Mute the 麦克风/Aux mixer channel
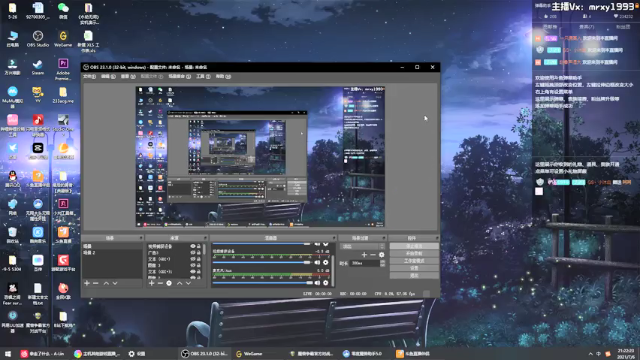The width and height of the screenshot is (640, 360). 317,282
